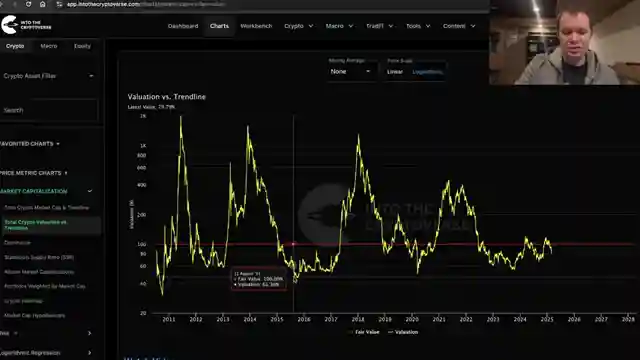The width and height of the screenshot is (640, 360).
Task: Open Portfolios Weighted by Market Cap chart
Action: point(44,287)
